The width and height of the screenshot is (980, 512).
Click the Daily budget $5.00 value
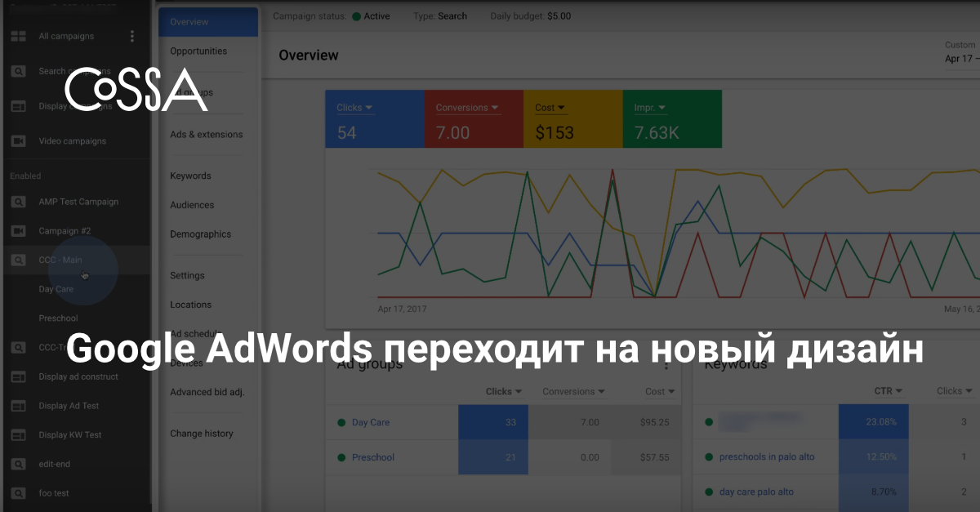point(559,16)
